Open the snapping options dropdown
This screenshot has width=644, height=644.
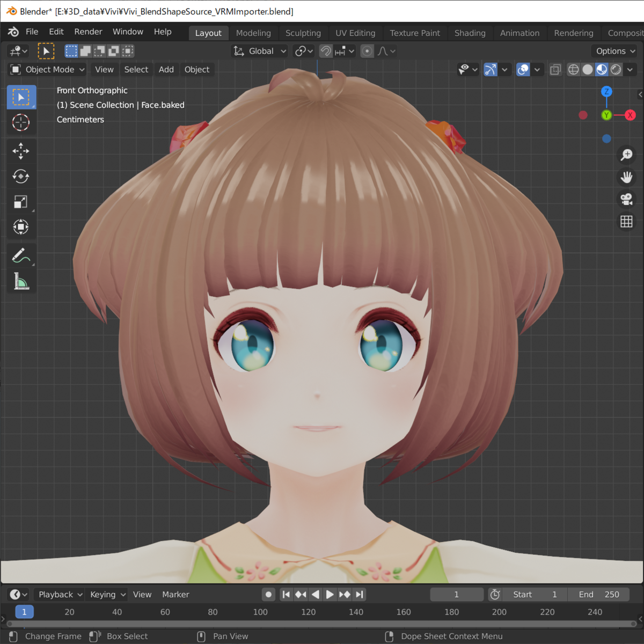click(345, 51)
